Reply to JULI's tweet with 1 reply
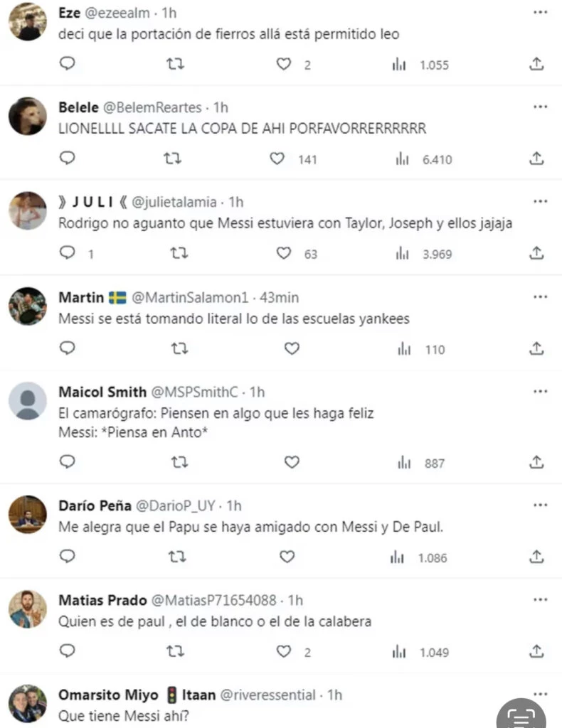 pyautogui.click(x=67, y=254)
